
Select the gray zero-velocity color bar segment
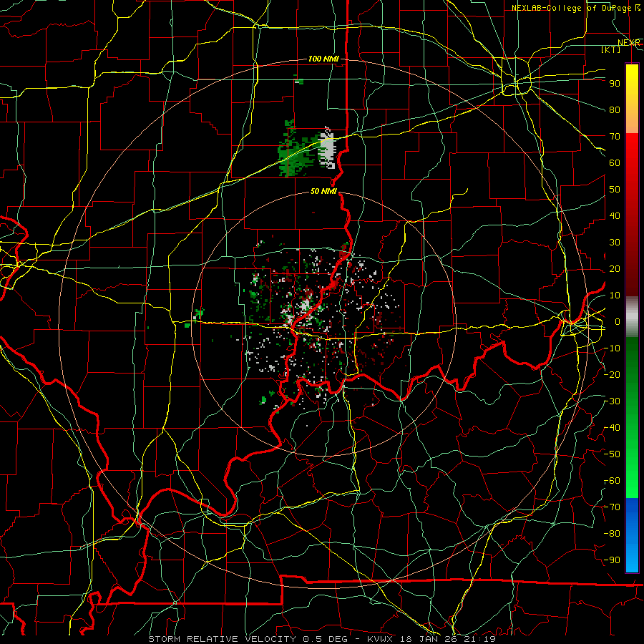click(632, 316)
